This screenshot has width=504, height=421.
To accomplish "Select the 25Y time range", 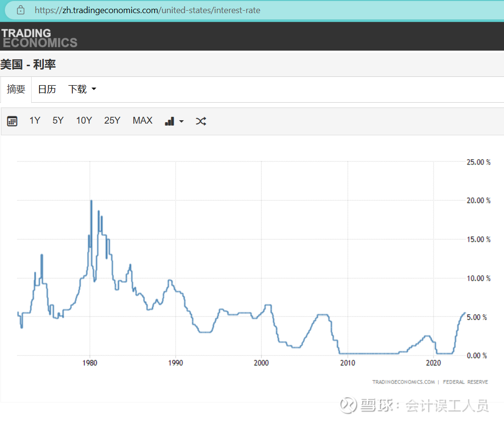I will 112,121.
